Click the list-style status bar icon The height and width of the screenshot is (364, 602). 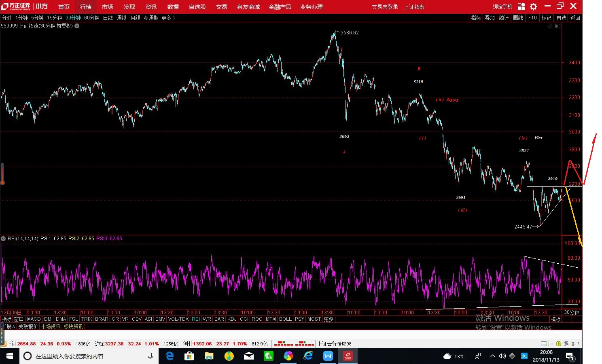551,344
